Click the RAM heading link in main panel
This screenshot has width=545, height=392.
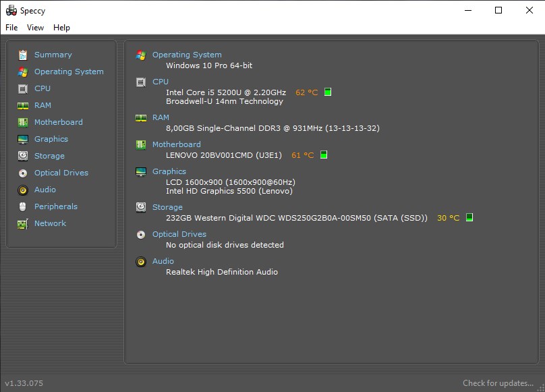161,117
